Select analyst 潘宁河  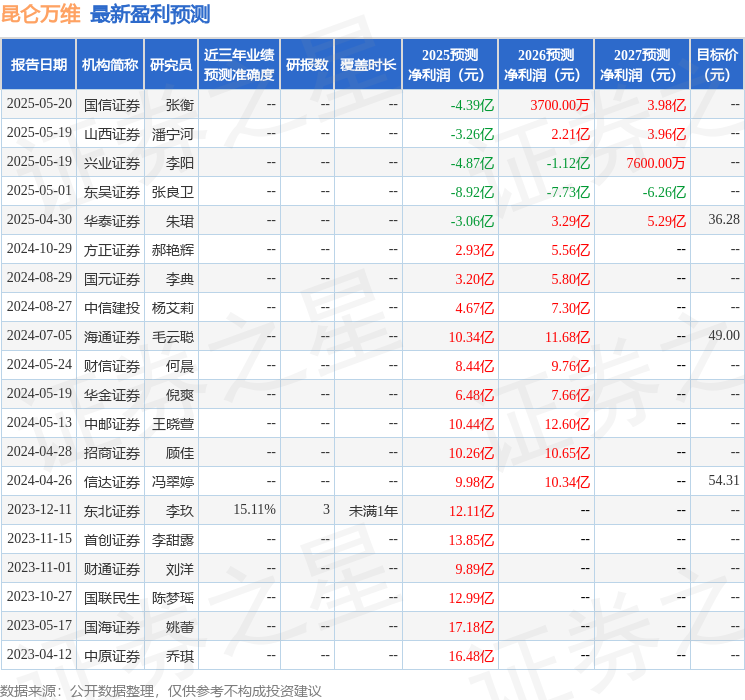point(172,134)
